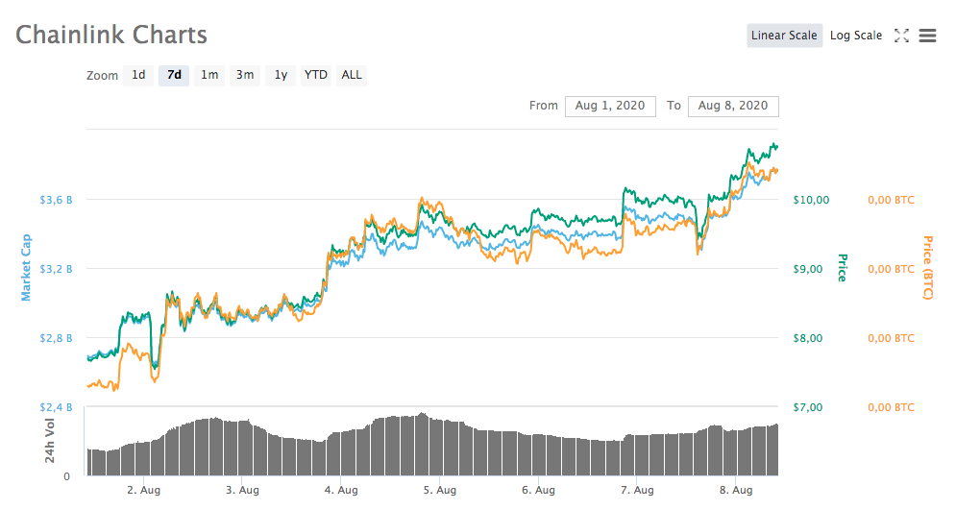980x510 pixels.
Task: Switch to Linear Scale
Action: click(x=784, y=36)
